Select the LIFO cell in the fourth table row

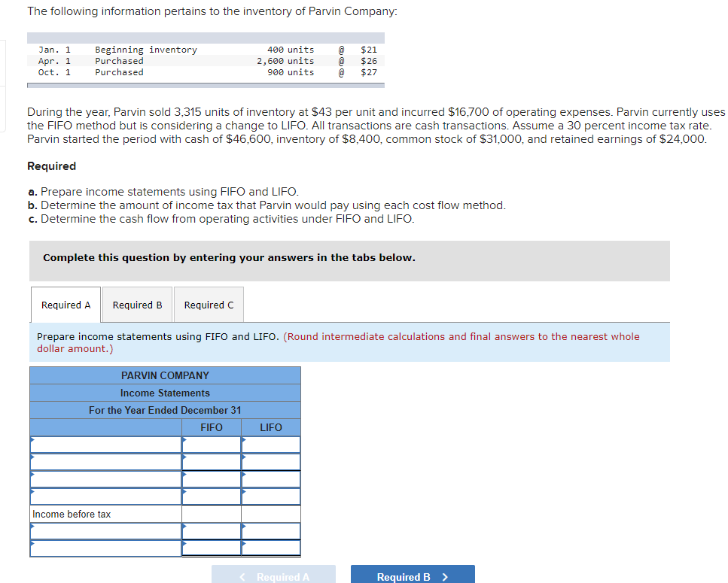(271, 496)
